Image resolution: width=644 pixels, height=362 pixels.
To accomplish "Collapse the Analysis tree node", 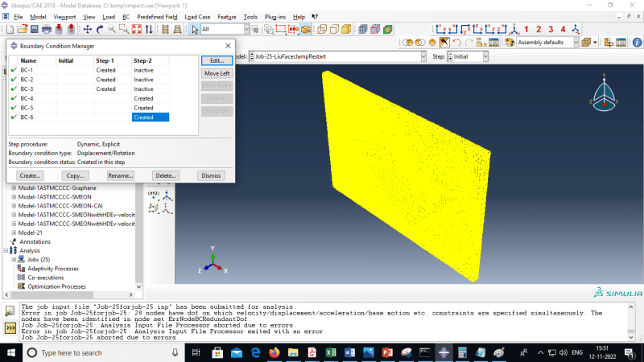I will pyautogui.click(x=6, y=250).
